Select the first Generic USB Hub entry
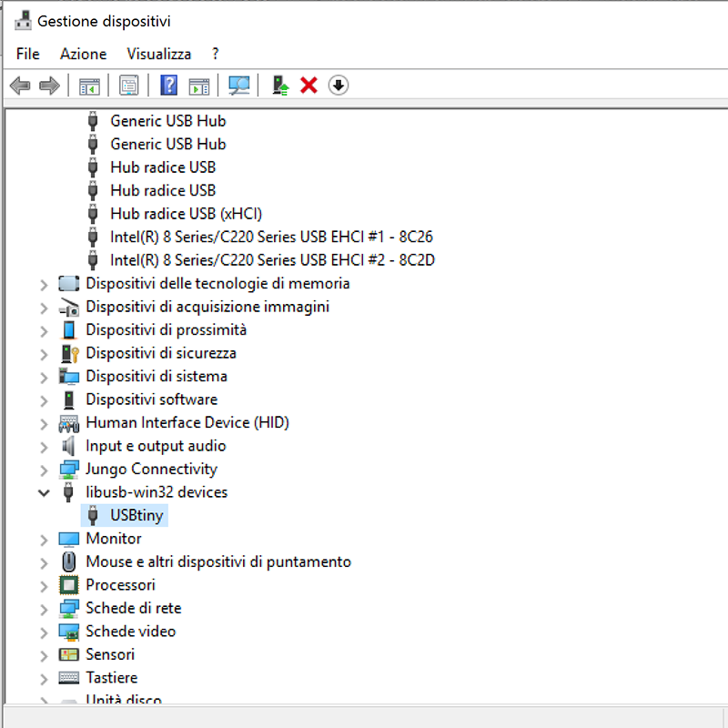This screenshot has width=728, height=728. [x=168, y=121]
